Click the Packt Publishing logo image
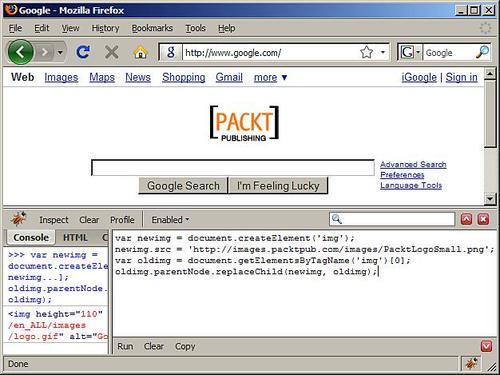Image resolution: width=500 pixels, height=375 pixels. pyautogui.click(x=244, y=123)
